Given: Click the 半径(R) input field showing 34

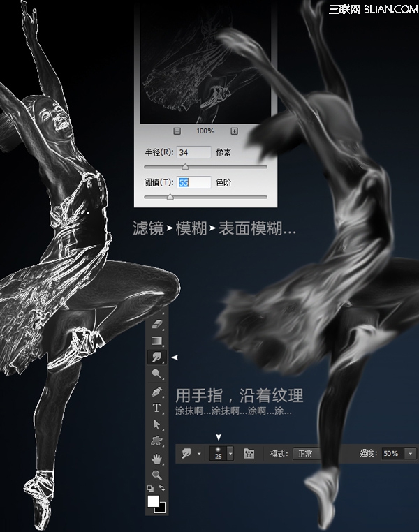Looking at the screenshot, I should (193, 152).
